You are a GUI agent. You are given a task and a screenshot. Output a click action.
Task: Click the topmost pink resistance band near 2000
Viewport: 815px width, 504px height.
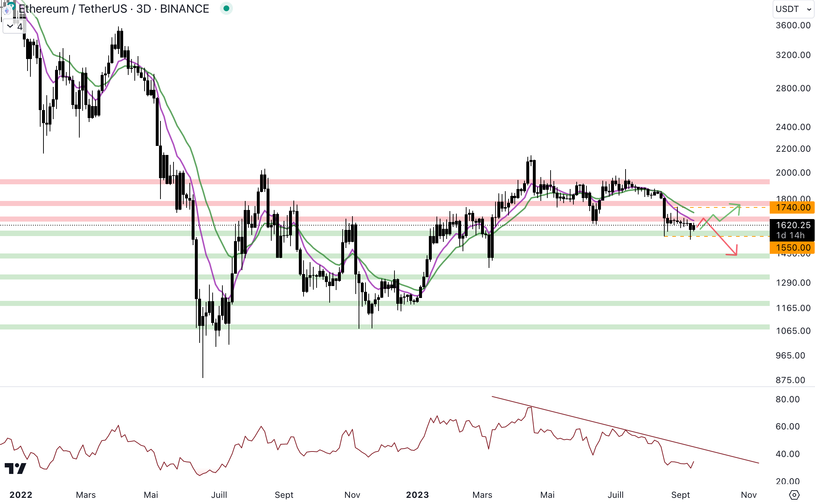pos(362,182)
